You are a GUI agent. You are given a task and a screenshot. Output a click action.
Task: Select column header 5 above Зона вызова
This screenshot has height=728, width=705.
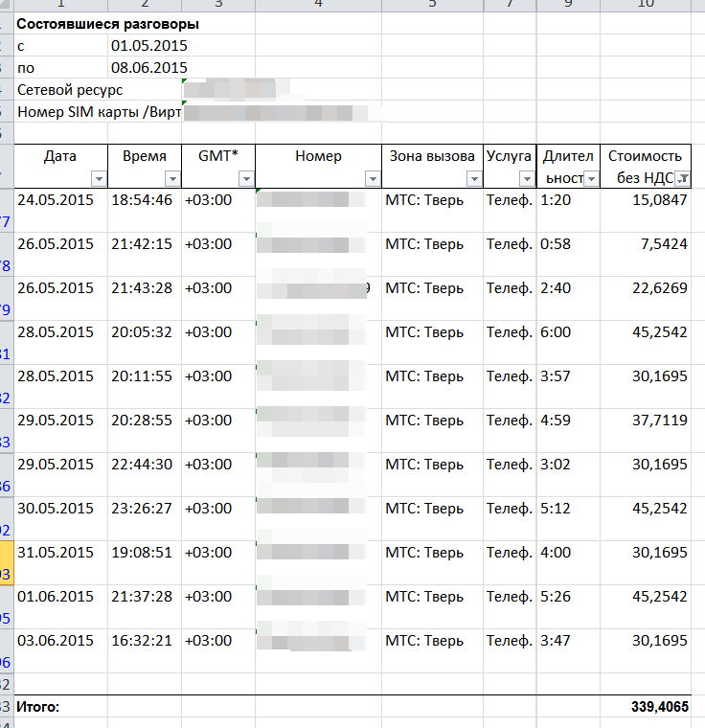[x=432, y=5]
